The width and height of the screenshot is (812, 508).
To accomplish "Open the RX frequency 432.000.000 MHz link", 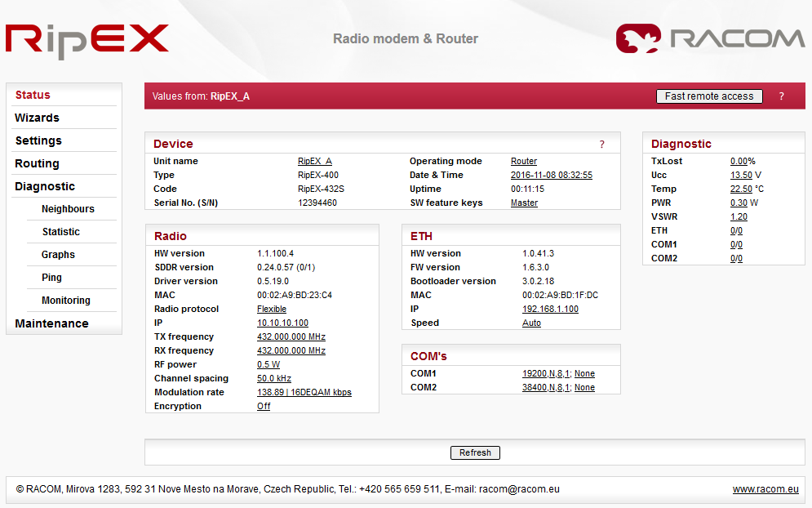I will pos(291,351).
